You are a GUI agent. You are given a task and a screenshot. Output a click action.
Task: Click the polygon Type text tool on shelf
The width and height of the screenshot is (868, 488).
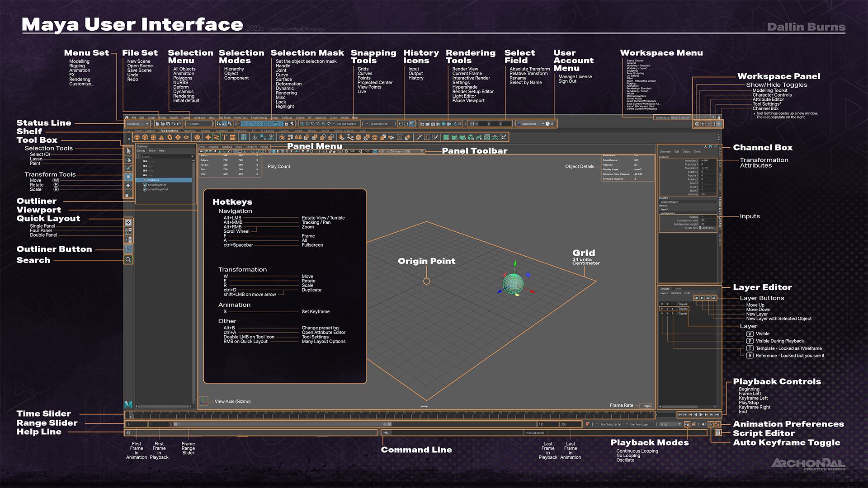point(224,137)
